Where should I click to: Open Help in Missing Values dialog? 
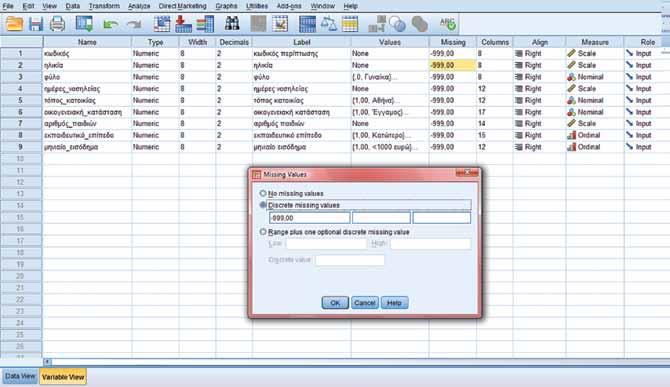[394, 303]
